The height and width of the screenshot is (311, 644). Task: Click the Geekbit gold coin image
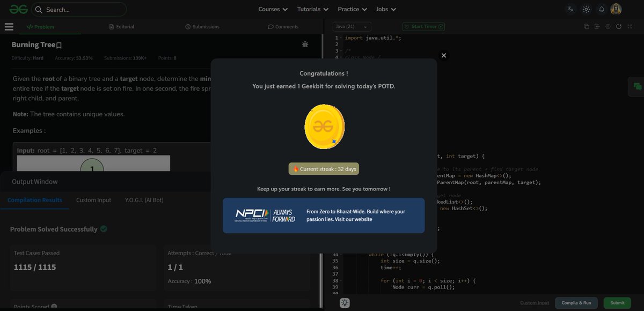click(324, 127)
